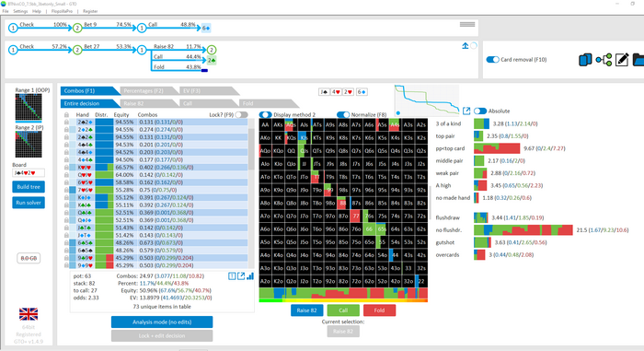Toggle the Absolute switch
This screenshot has width=644, height=351.
click(x=480, y=111)
